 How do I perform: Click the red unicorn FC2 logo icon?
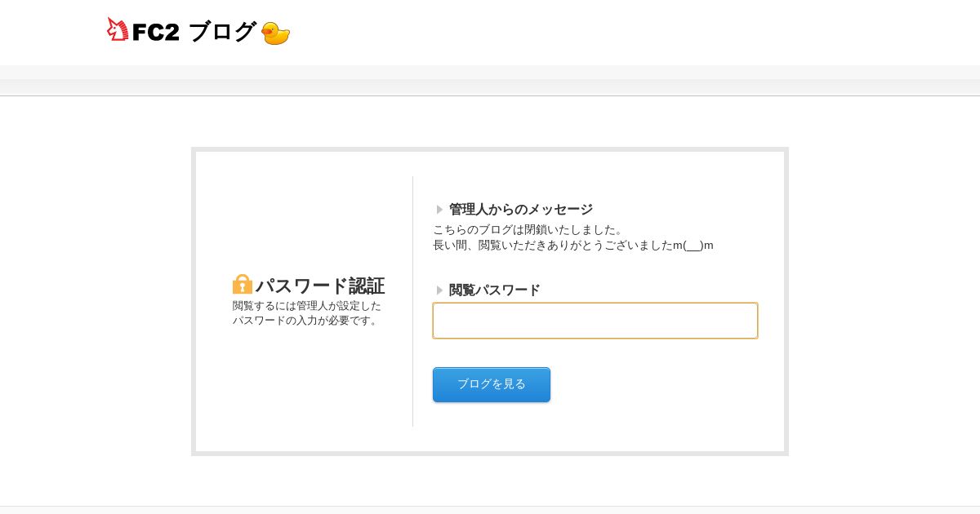[x=118, y=29]
